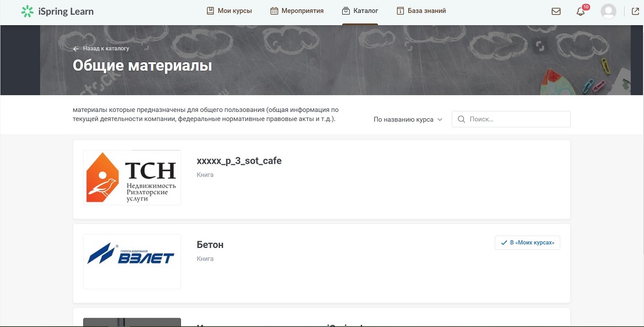
Task: Open the messages envelope icon
Action: 556,12
